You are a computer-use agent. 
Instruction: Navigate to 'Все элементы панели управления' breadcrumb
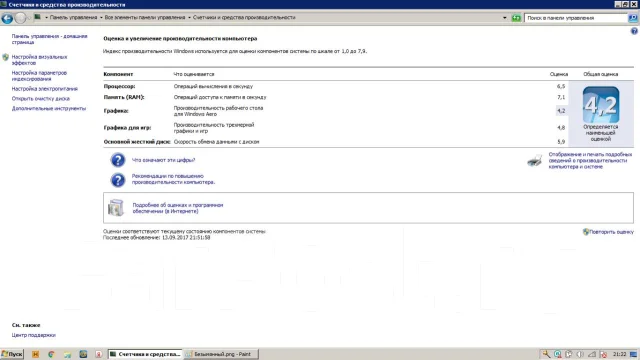click(145, 18)
